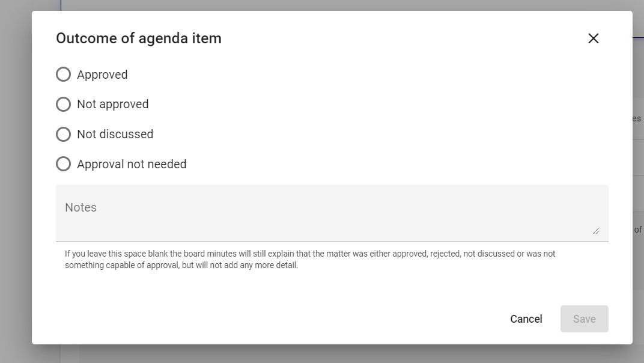This screenshot has height=363, width=644.
Task: Click the board minutes helper text
Action: point(309,259)
